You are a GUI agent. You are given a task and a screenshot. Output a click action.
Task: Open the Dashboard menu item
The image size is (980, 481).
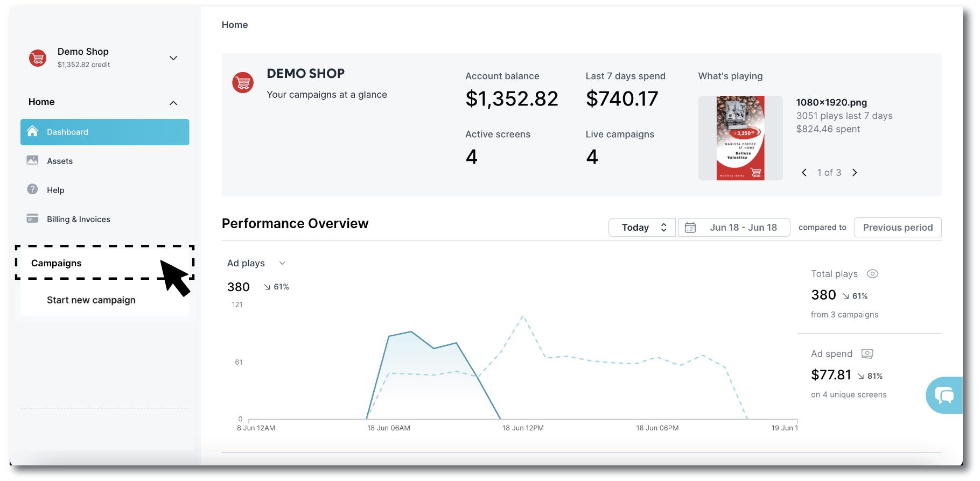(x=105, y=132)
